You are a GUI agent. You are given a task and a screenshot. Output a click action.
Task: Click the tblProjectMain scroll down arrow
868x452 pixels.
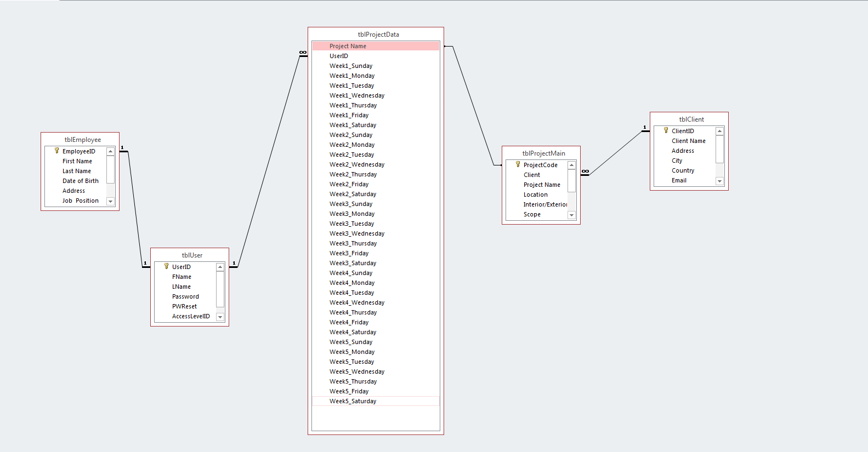[571, 215]
